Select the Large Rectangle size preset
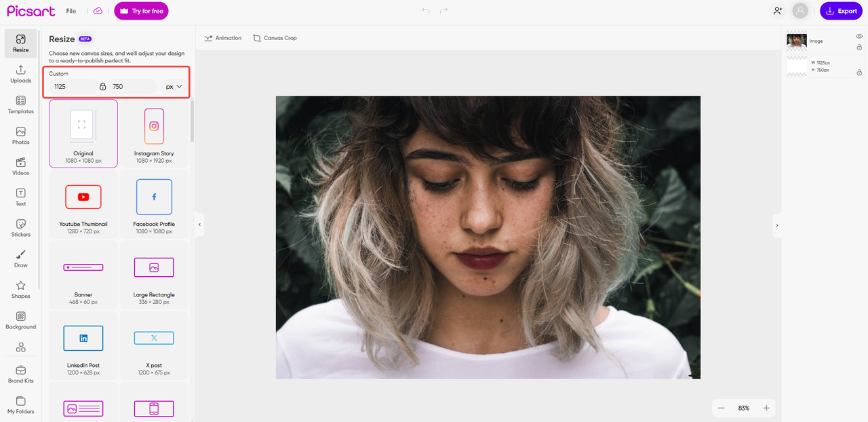Viewport: 868px width, 422px height. [x=154, y=275]
